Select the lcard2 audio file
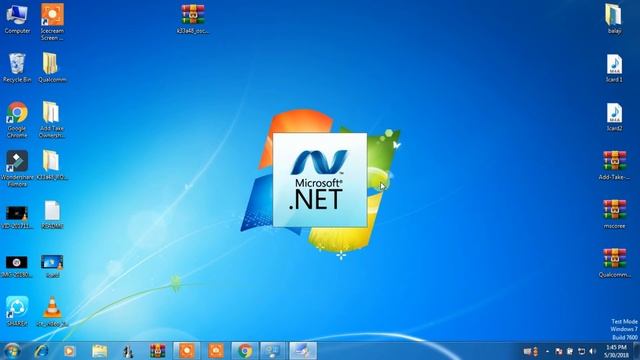This screenshot has width=640, height=360. [614, 117]
